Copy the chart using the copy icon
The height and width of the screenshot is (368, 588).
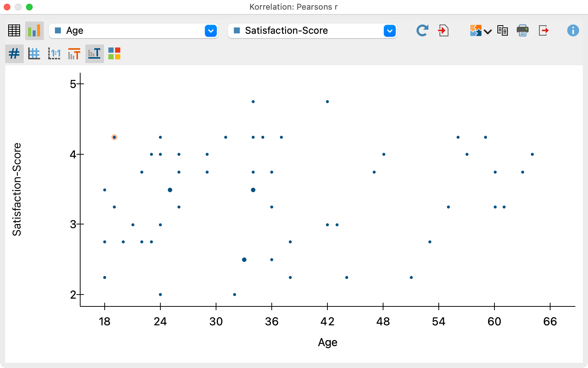tap(503, 30)
